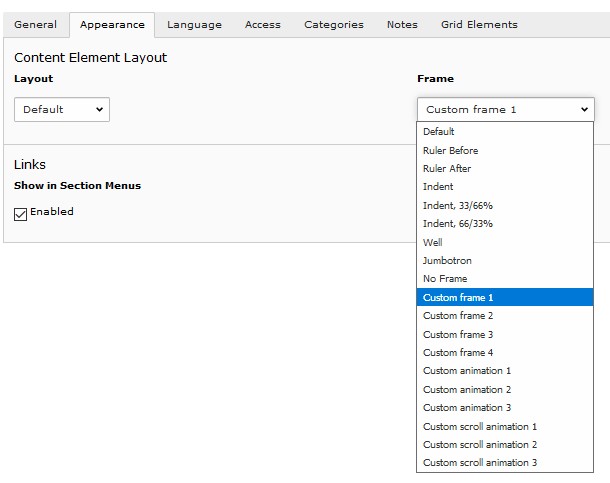Choose Ruler Before frame option
The height and width of the screenshot is (483, 610).
click(x=450, y=151)
